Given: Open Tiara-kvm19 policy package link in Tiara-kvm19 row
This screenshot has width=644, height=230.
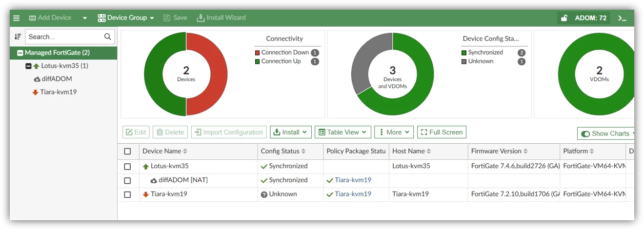Looking at the screenshot, I should (x=353, y=194).
